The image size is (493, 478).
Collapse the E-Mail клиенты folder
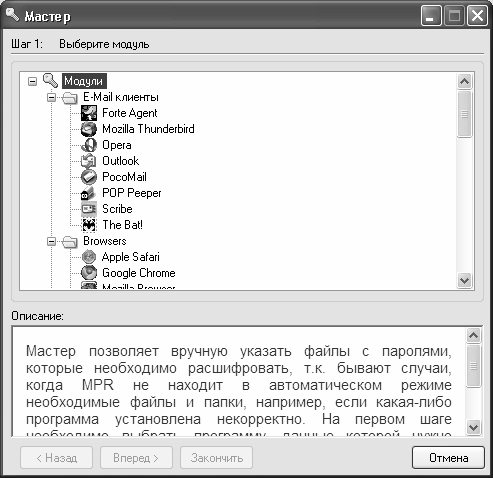coord(51,97)
